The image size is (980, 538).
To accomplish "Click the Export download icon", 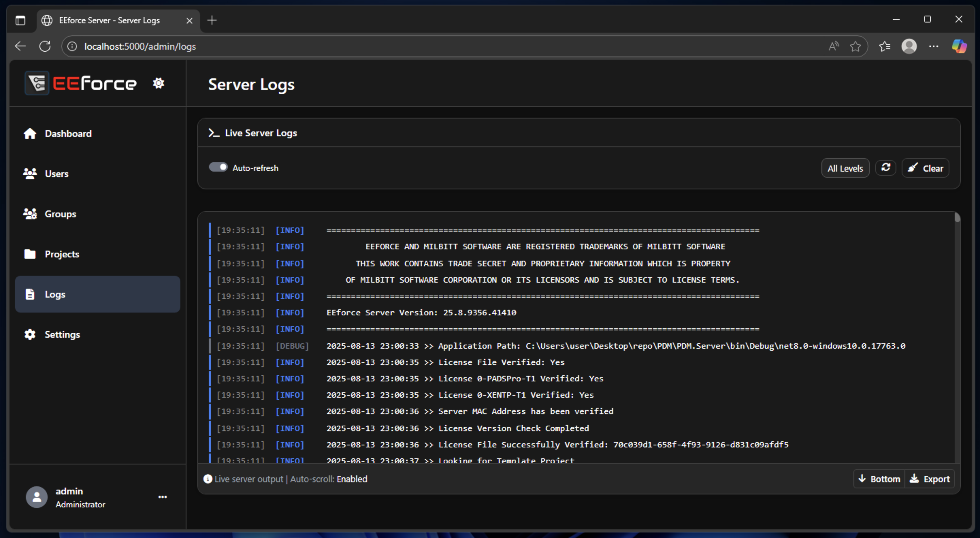I will pos(914,479).
